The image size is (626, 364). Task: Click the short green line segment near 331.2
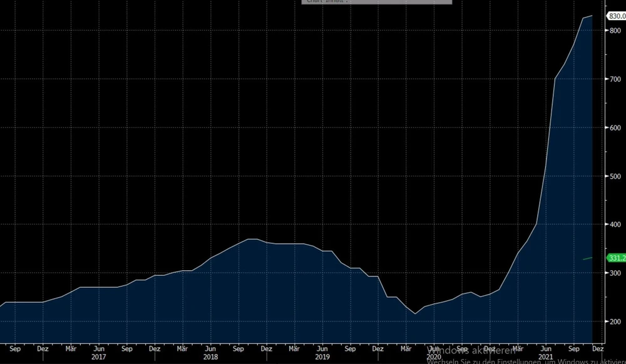pyautogui.click(x=587, y=258)
